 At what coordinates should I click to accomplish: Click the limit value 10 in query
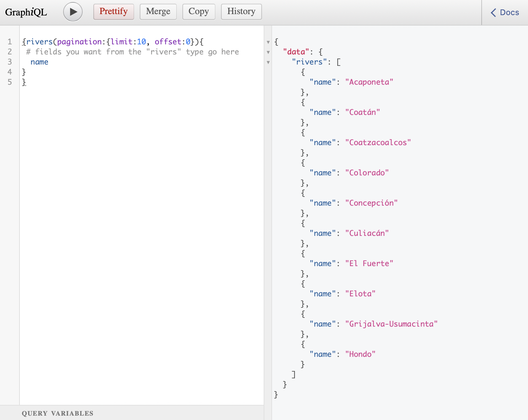pos(141,42)
